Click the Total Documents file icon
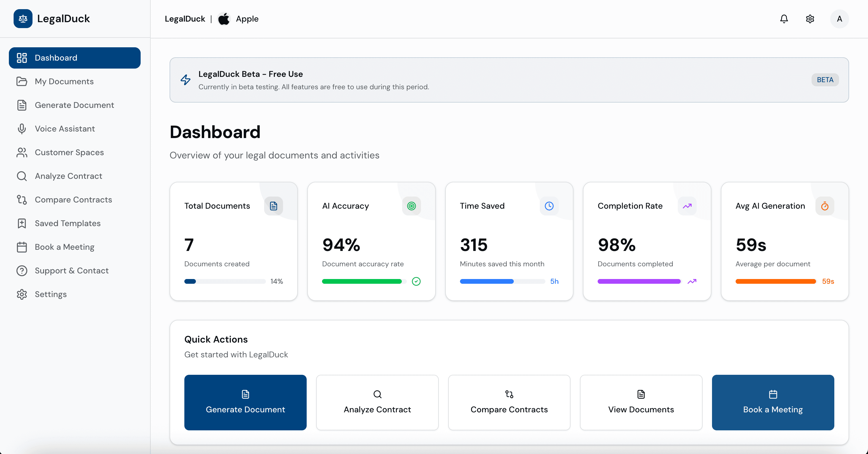This screenshot has width=868, height=454. point(273,206)
